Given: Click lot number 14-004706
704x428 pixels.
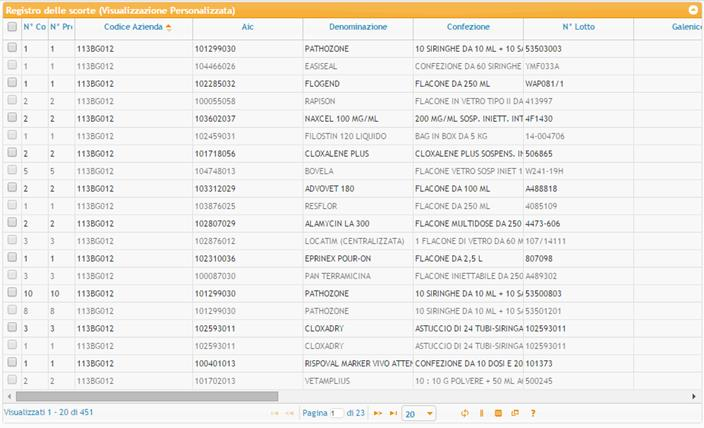Looking at the screenshot, I should point(545,136).
